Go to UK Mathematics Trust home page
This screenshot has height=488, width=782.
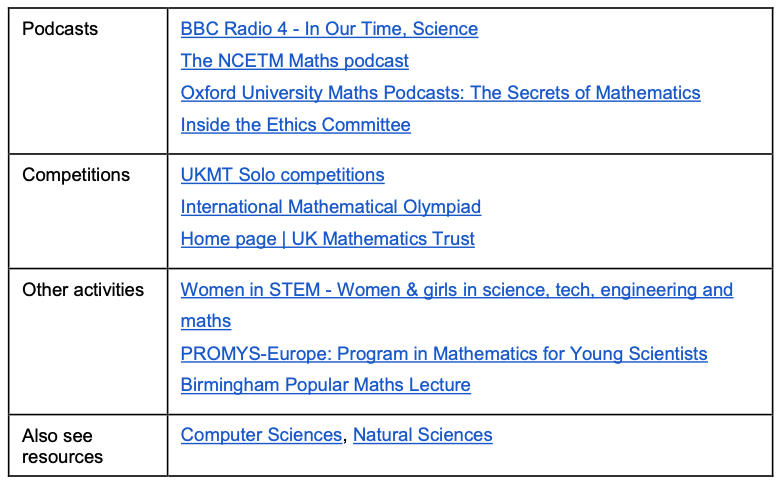point(328,239)
